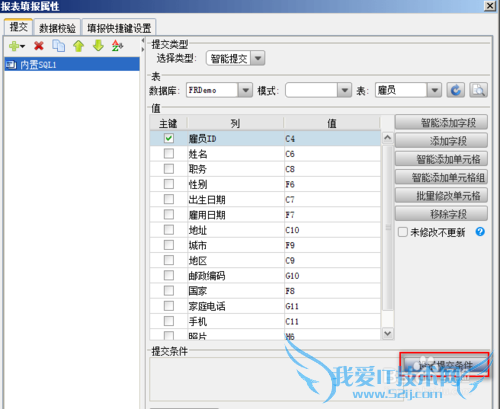Screen dimensions: 500x409
Task: Check primary key box for 城市
Action: [169, 245]
